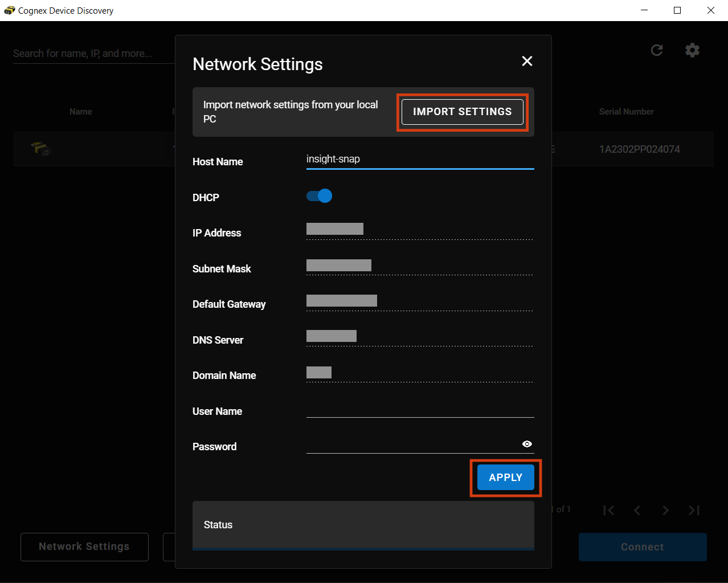Show password with the eye icon

tap(527, 444)
